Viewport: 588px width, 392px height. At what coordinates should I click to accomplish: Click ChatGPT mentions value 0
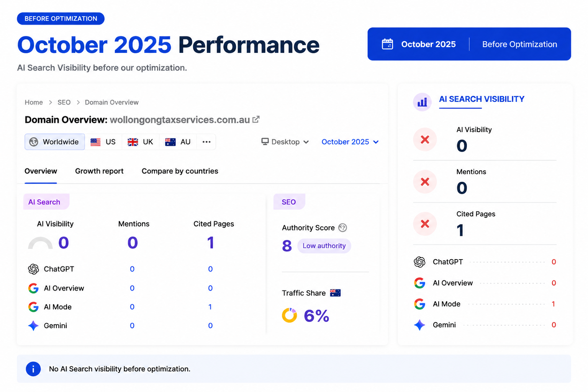point(132,269)
